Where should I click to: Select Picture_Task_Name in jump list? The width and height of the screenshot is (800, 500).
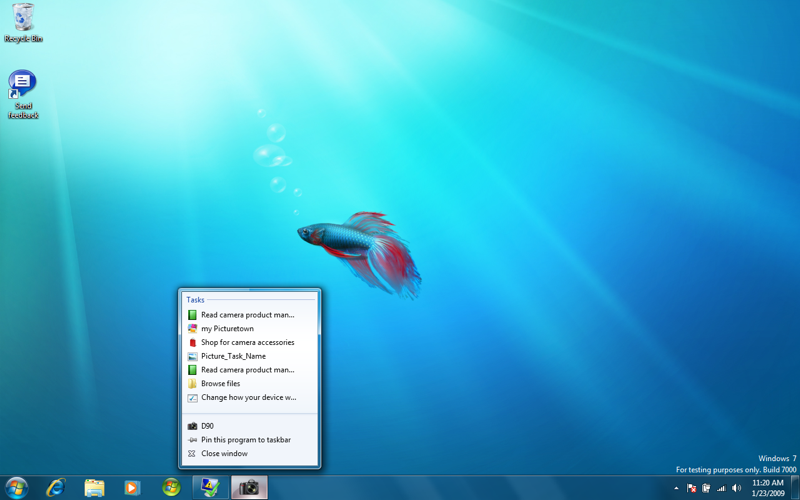(249, 356)
